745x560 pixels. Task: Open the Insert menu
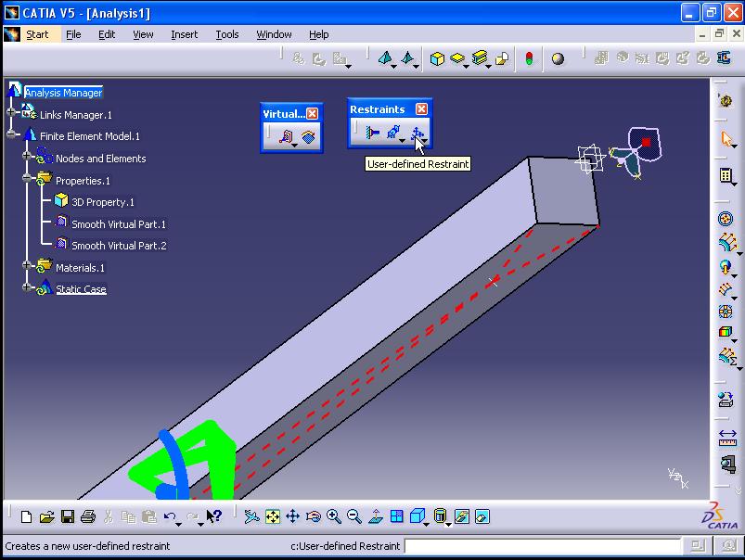(184, 34)
